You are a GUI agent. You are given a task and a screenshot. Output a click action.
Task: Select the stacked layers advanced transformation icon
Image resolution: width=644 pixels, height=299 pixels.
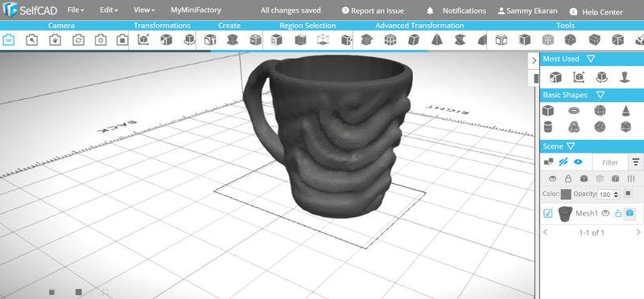pos(367,40)
